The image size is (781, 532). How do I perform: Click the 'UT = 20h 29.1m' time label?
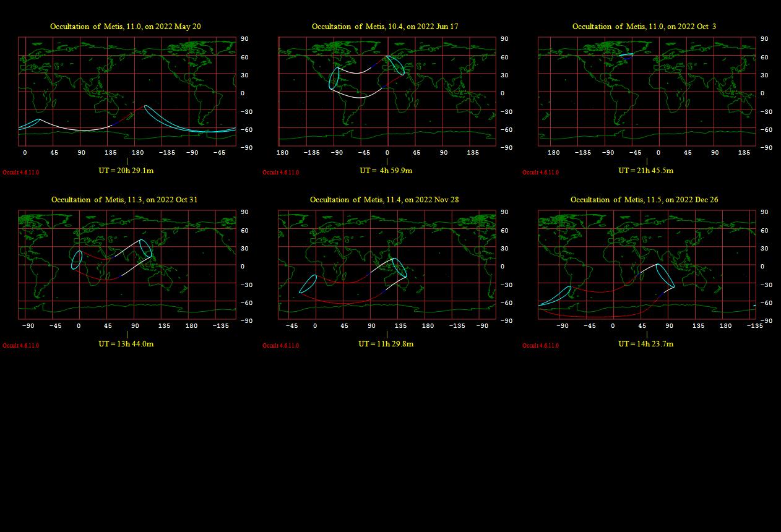pyautogui.click(x=126, y=171)
